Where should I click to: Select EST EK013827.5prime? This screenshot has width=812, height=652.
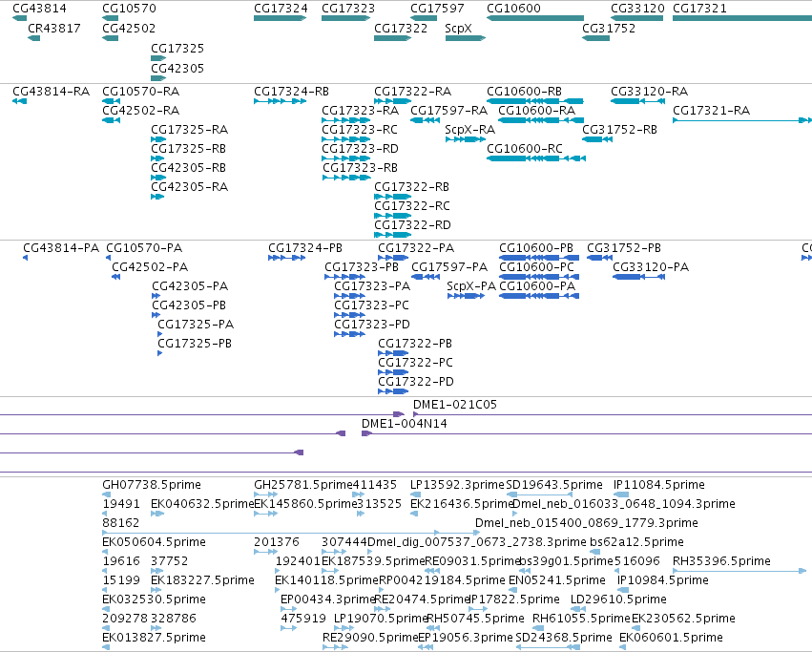coord(155,638)
